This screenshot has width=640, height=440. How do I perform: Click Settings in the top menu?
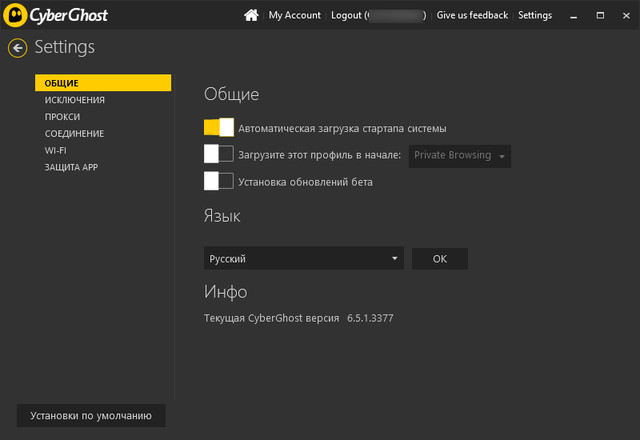pos(534,16)
